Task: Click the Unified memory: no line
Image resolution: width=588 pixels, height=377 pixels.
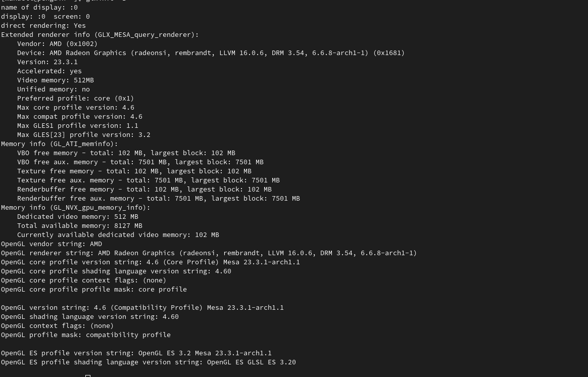Action: [x=54, y=89]
